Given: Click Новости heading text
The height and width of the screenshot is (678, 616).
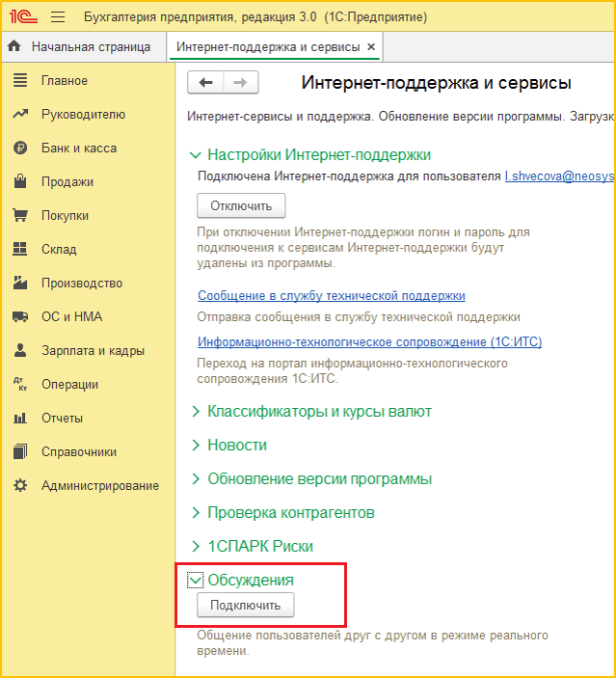Looking at the screenshot, I should tap(237, 445).
